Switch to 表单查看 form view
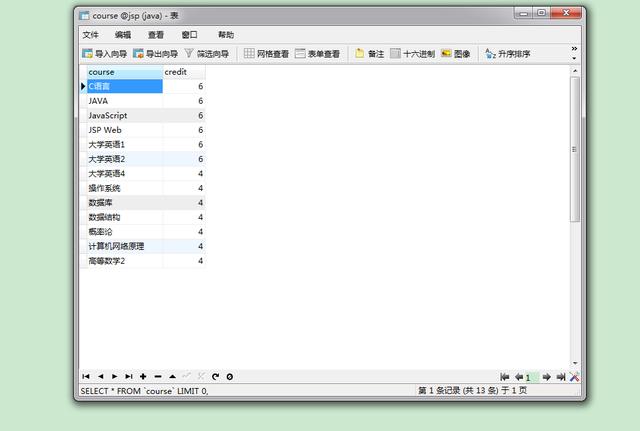 (317, 53)
